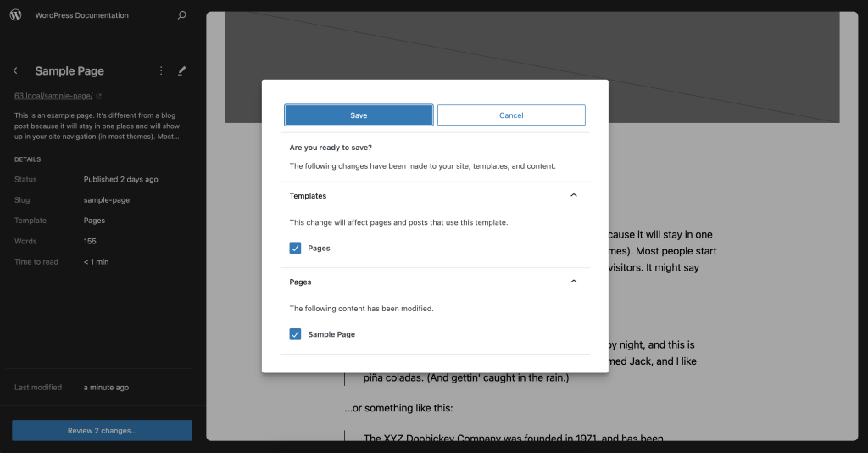Click the Pages panel heading in dialog

(x=300, y=282)
